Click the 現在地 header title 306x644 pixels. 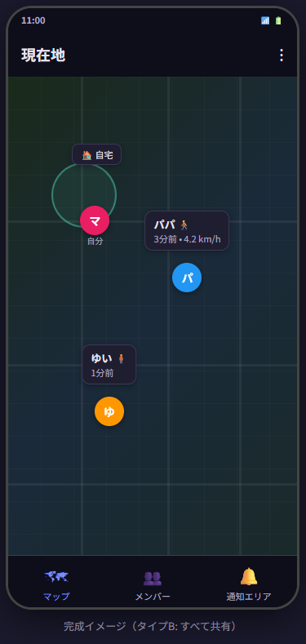tap(43, 55)
